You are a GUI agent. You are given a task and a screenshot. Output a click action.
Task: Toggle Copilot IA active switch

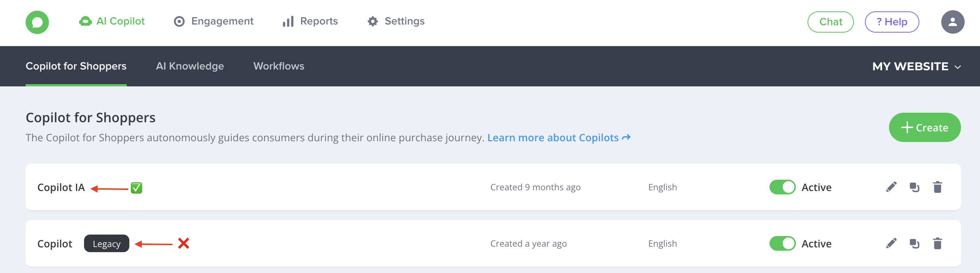(x=782, y=187)
